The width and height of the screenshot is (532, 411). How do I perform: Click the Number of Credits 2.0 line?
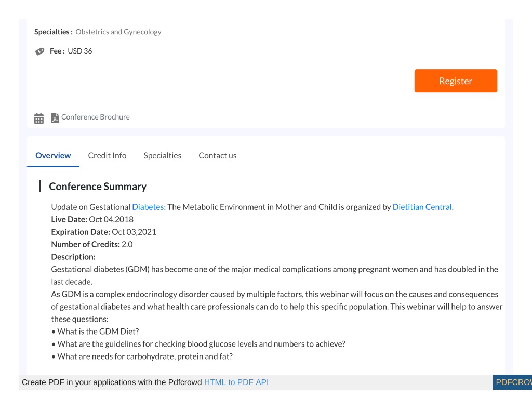(x=91, y=244)
